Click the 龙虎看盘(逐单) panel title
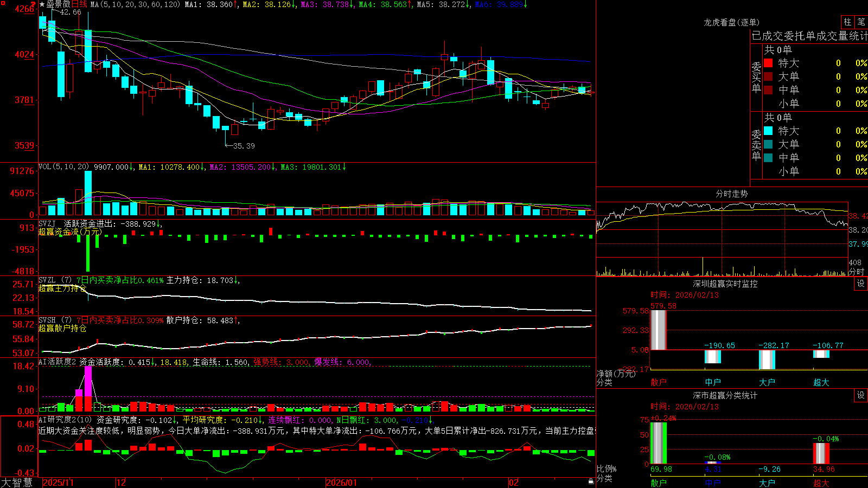Viewport: 868px width, 488px height. tap(731, 22)
